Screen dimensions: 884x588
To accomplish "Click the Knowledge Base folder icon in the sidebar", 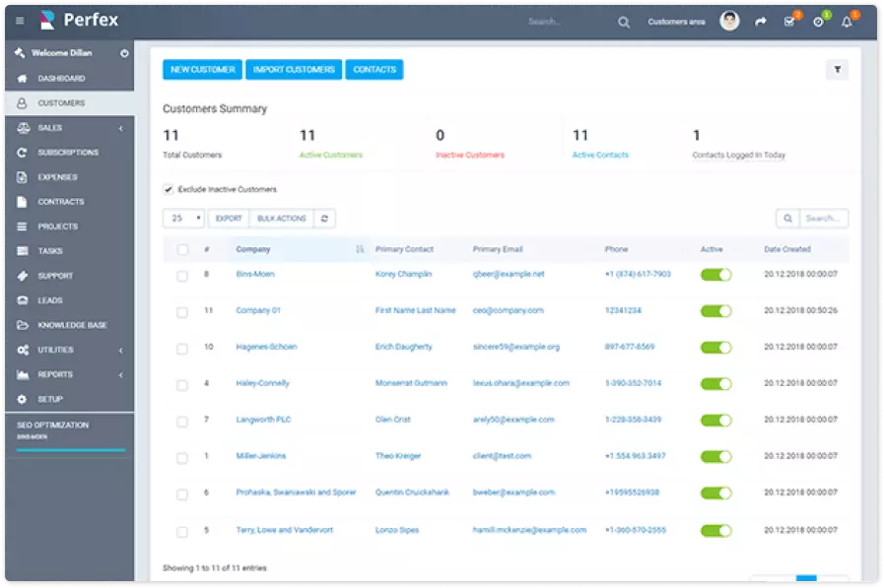I will (x=22, y=325).
